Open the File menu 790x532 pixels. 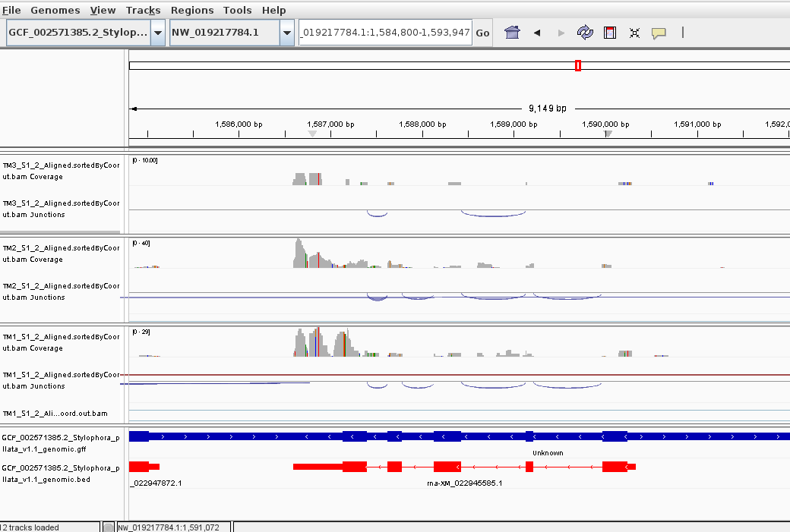point(11,10)
